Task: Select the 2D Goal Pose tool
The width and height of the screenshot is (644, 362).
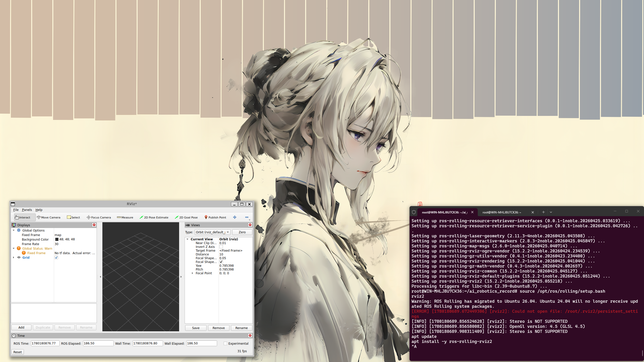Action: point(186,217)
